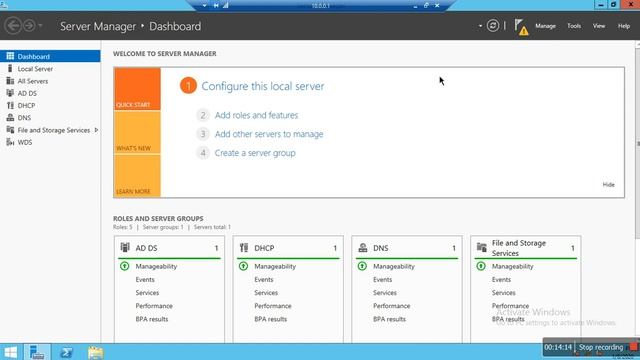The image size is (640, 360).
Task: Select Dashboard in the sidebar
Action: pos(50,56)
